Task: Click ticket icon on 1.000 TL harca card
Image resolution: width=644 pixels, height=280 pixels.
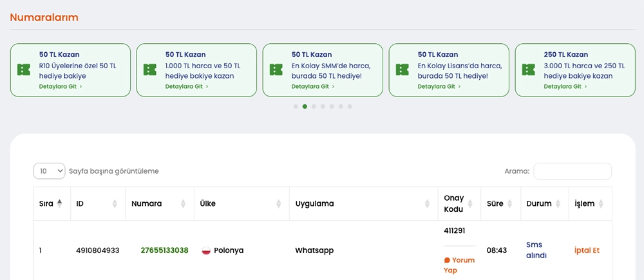Action: 150,70
